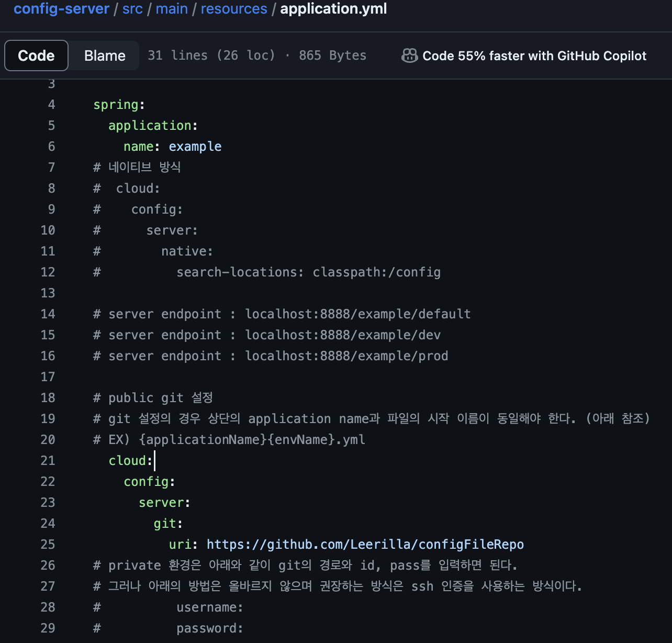Screen dimensions: 672x643
Task: Switch to the Code view tab
Action: [x=36, y=56]
